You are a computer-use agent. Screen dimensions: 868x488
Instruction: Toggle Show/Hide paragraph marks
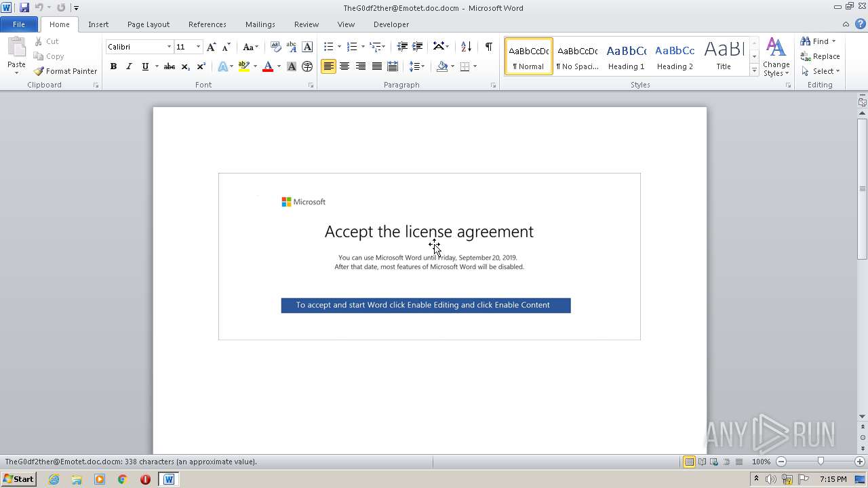(x=488, y=47)
